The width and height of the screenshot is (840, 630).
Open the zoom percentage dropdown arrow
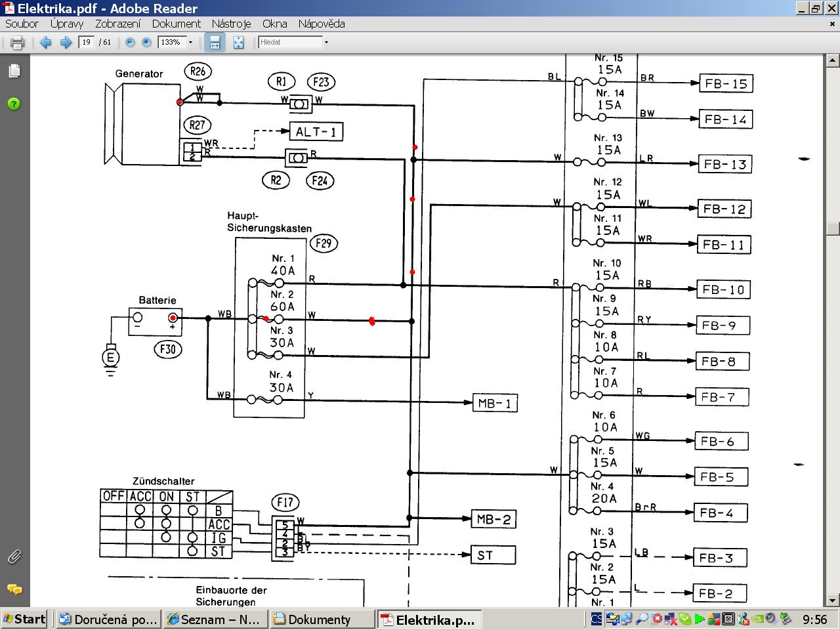point(190,42)
